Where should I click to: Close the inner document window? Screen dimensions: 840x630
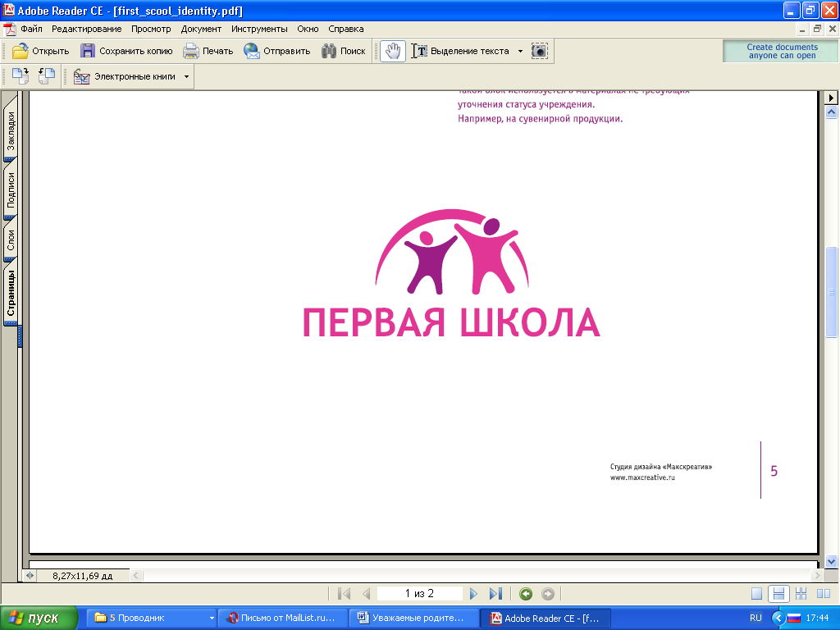point(832,29)
